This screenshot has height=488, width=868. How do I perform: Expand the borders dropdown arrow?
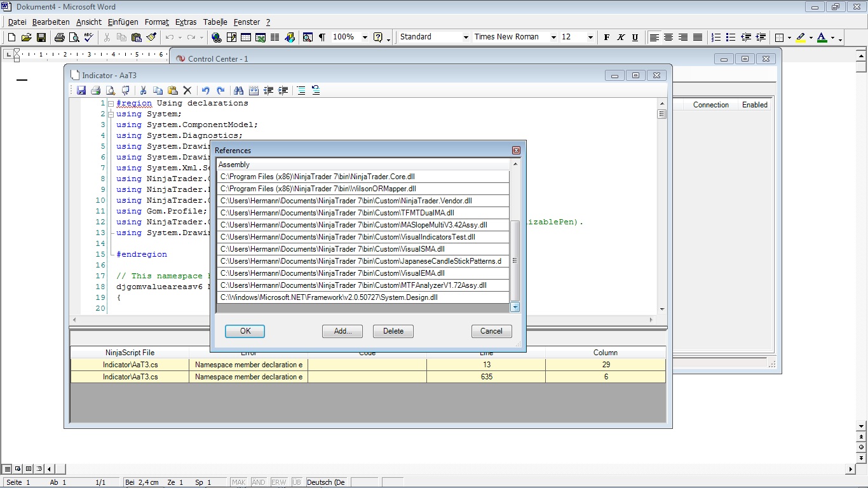coord(789,37)
